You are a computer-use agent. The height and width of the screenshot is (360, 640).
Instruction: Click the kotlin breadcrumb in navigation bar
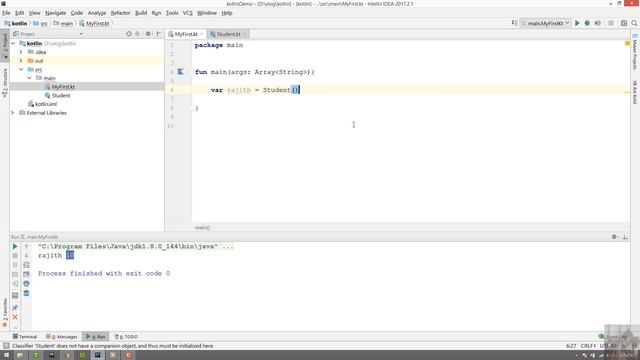coord(16,24)
